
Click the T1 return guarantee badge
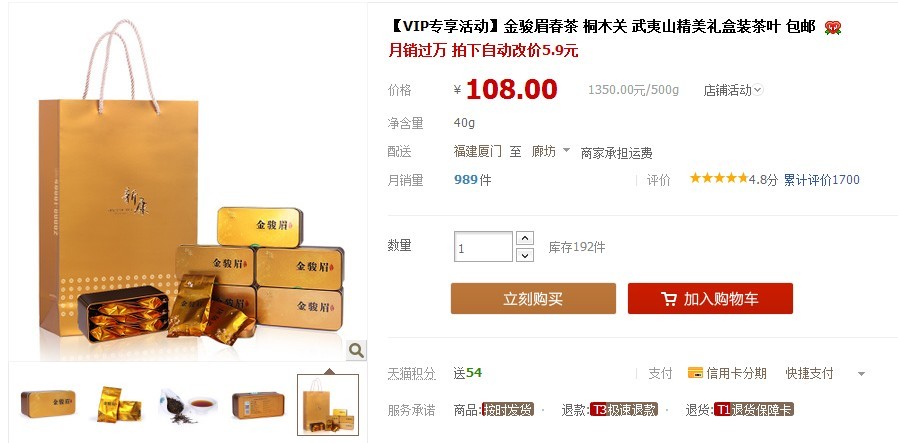tap(754, 410)
